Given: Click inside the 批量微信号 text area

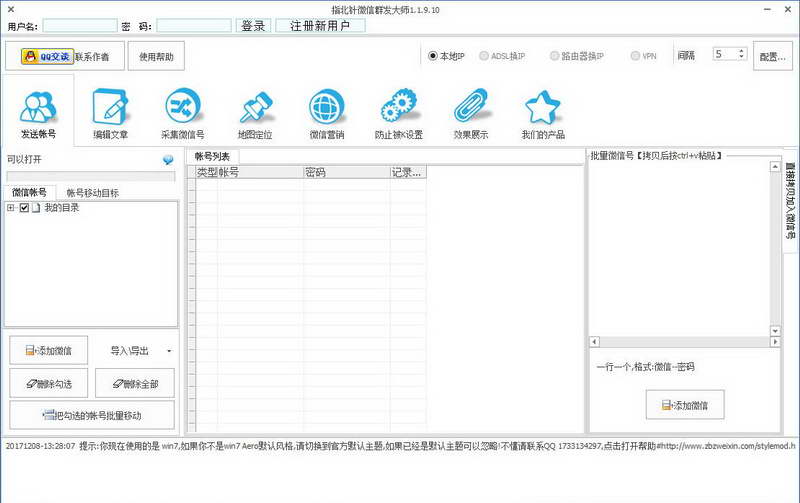Looking at the screenshot, I should (679, 248).
